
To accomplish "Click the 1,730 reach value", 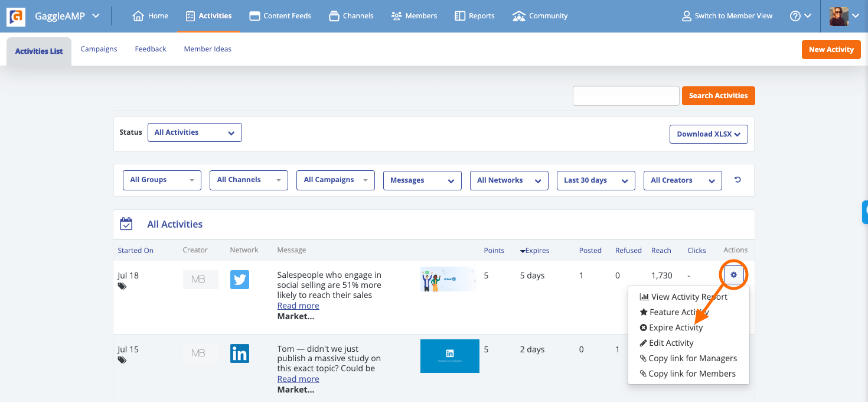I will [x=662, y=275].
